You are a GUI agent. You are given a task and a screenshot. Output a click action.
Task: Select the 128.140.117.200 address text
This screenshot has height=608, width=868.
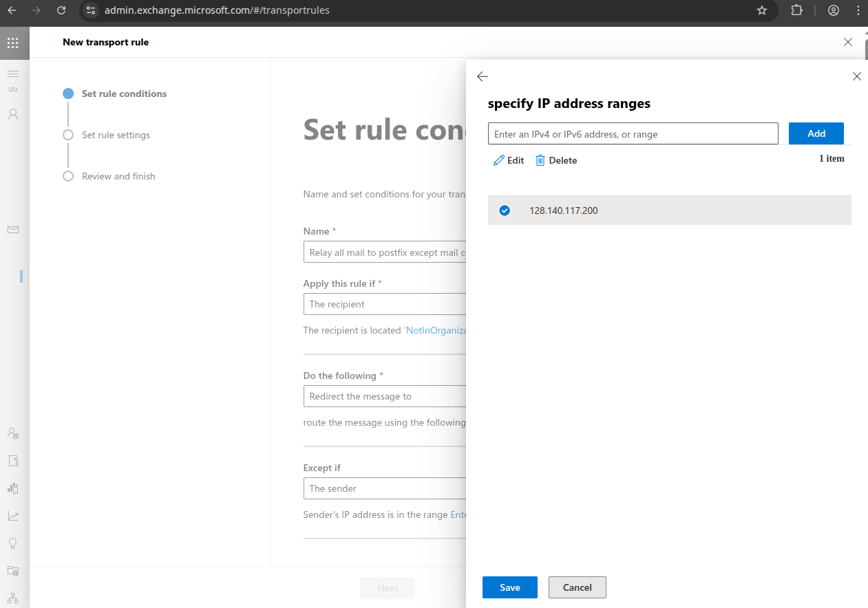[x=564, y=210]
